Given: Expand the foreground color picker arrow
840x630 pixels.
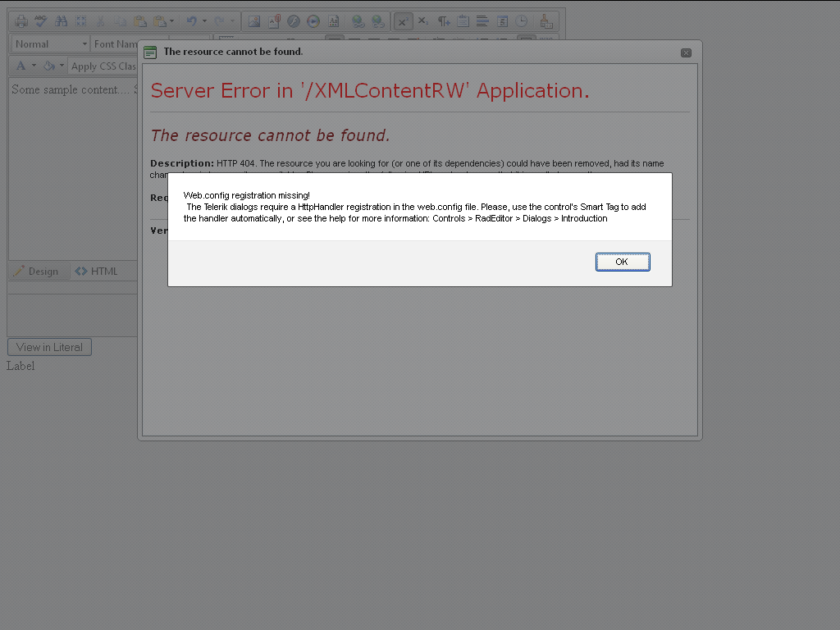Looking at the screenshot, I should [34, 66].
